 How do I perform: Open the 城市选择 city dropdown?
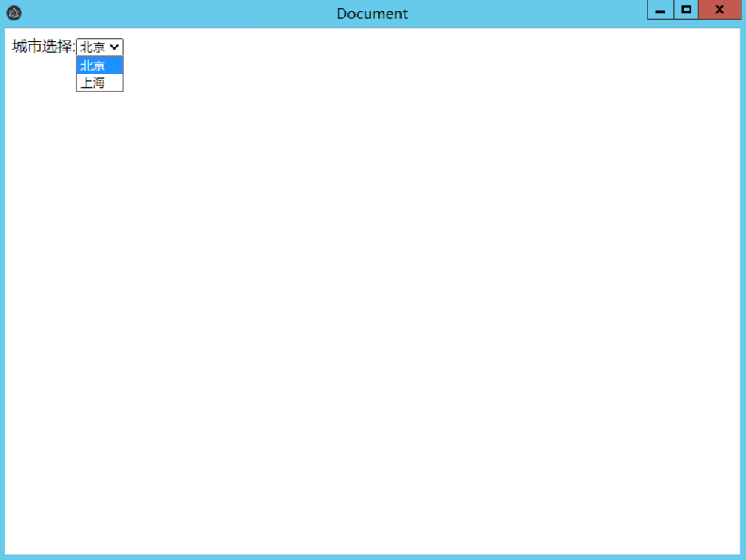click(x=99, y=47)
